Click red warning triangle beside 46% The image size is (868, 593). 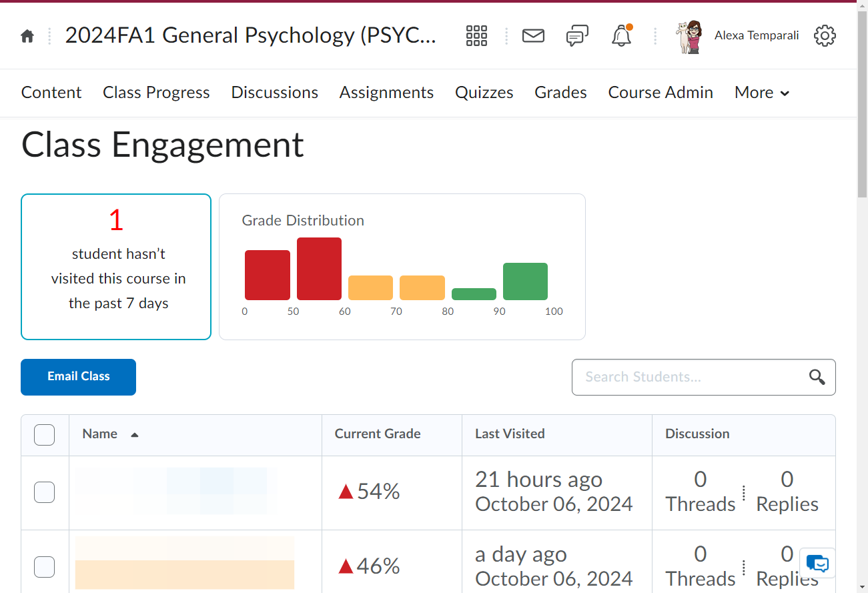[x=346, y=566]
